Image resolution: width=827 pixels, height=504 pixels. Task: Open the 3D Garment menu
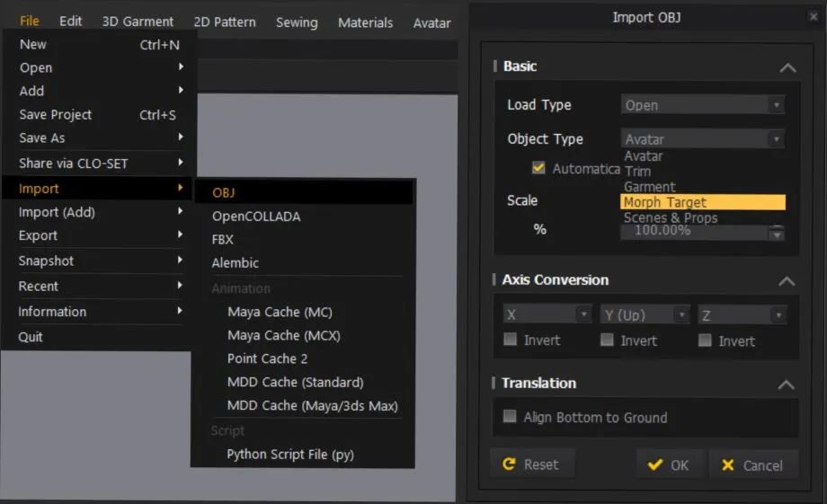point(138,22)
